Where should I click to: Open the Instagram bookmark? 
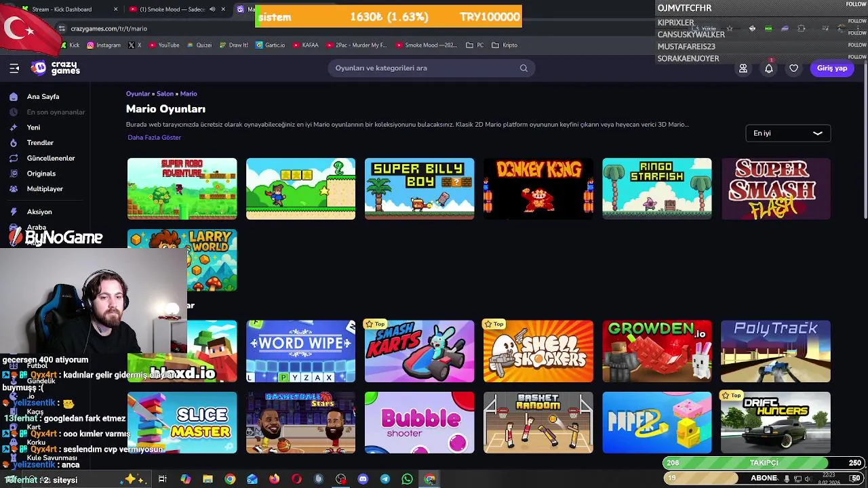[x=104, y=45]
